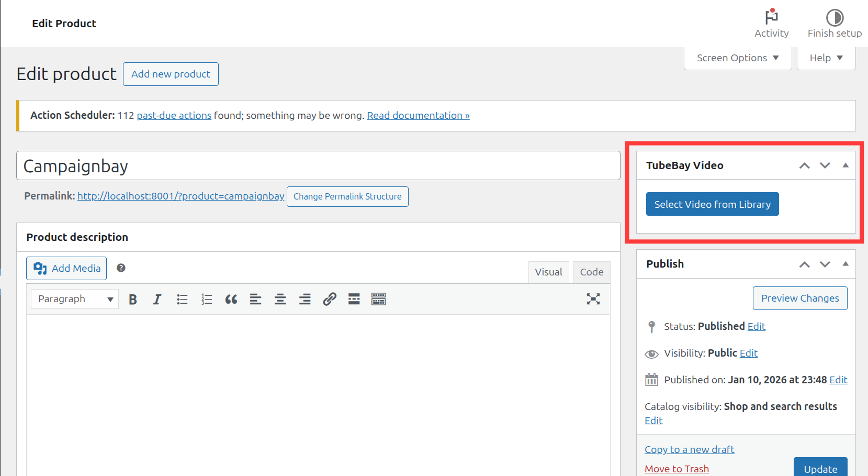Enter distraction-free fullscreen editor mode
This screenshot has height=476, width=868.
[593, 299]
